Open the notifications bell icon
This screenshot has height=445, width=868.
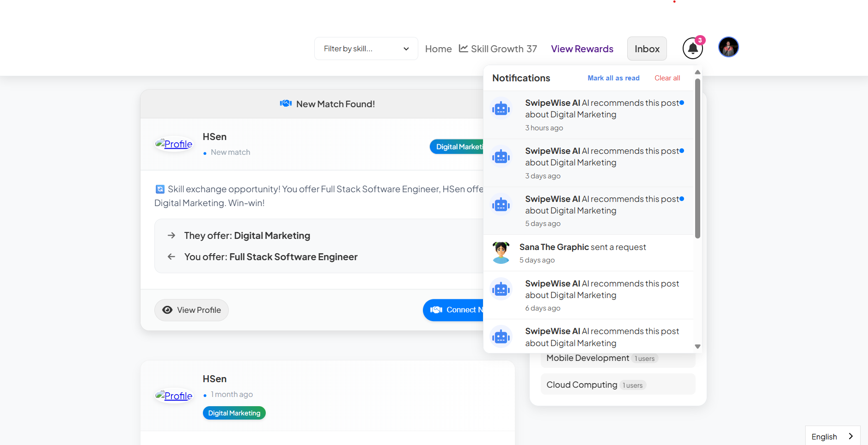click(692, 49)
